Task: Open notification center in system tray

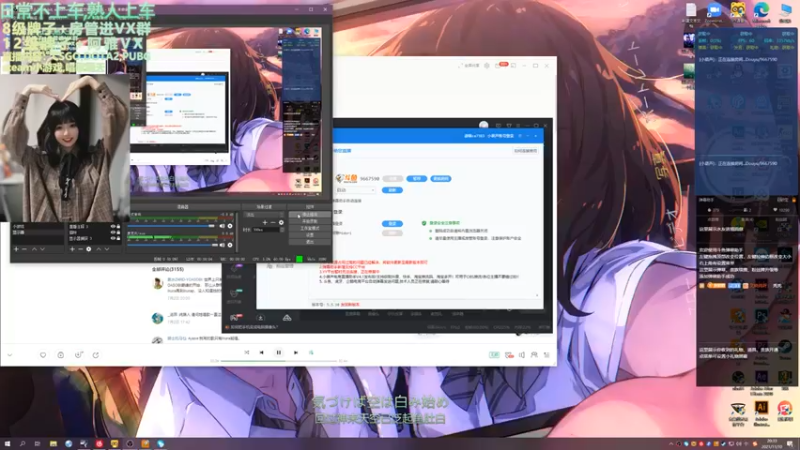Action: [790, 444]
